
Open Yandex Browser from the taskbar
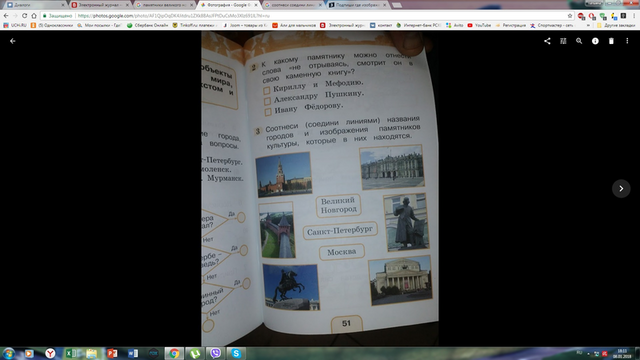(x=50, y=353)
